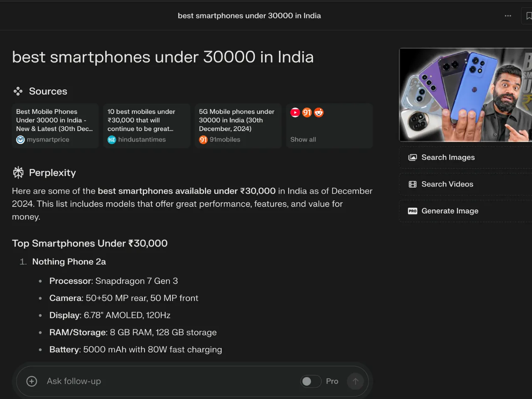Click the PRO badge icon beside Generate Image
The height and width of the screenshot is (399, 532).
point(412,211)
